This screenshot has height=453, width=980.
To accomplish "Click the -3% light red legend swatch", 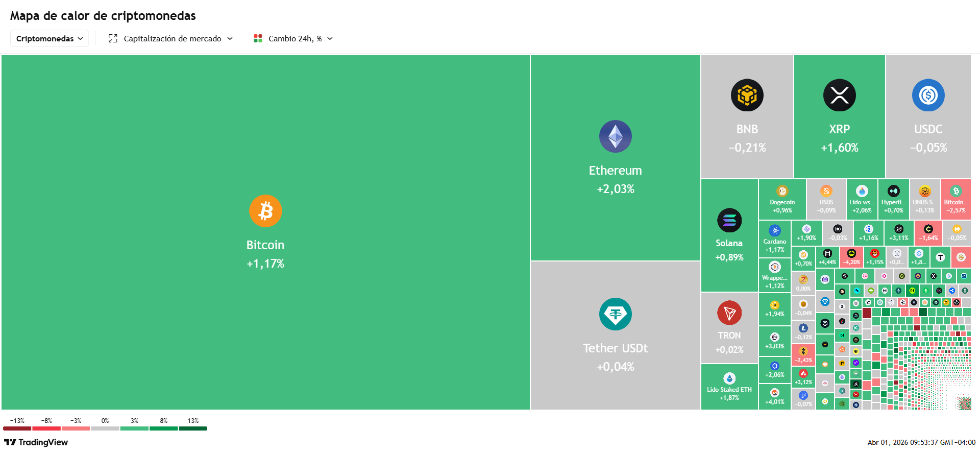I will 76,428.
